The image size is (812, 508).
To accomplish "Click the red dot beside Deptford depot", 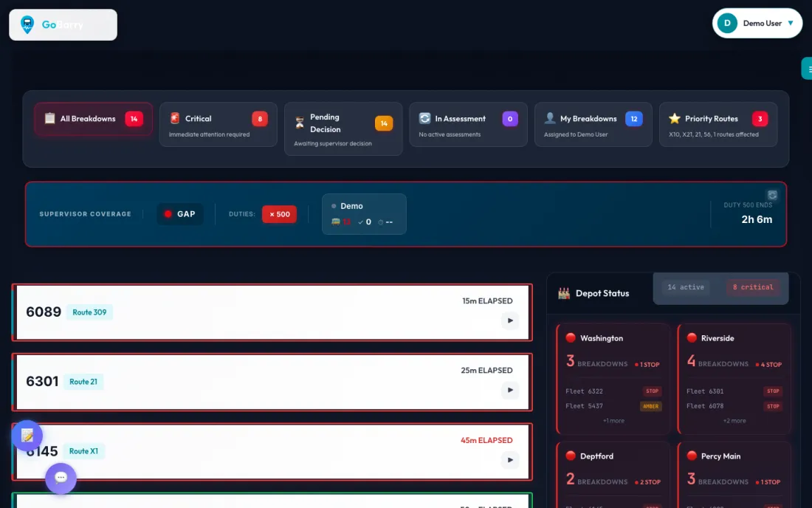I will pyautogui.click(x=570, y=456).
